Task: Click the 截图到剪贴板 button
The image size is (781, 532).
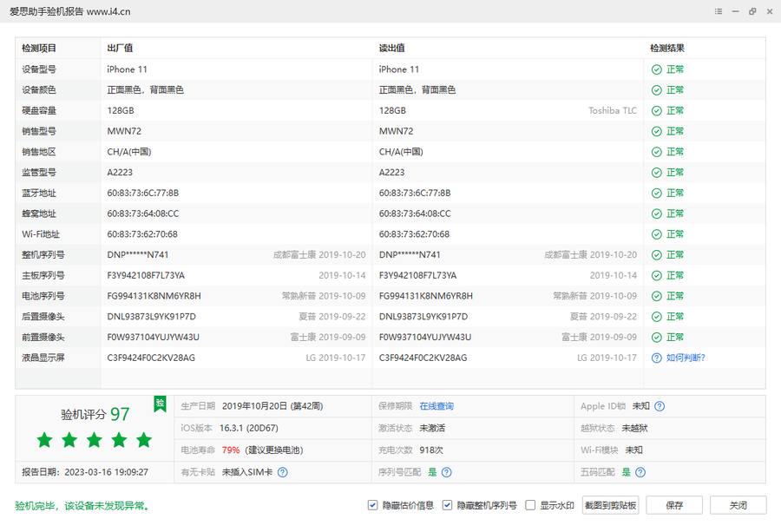Action: click(611, 505)
